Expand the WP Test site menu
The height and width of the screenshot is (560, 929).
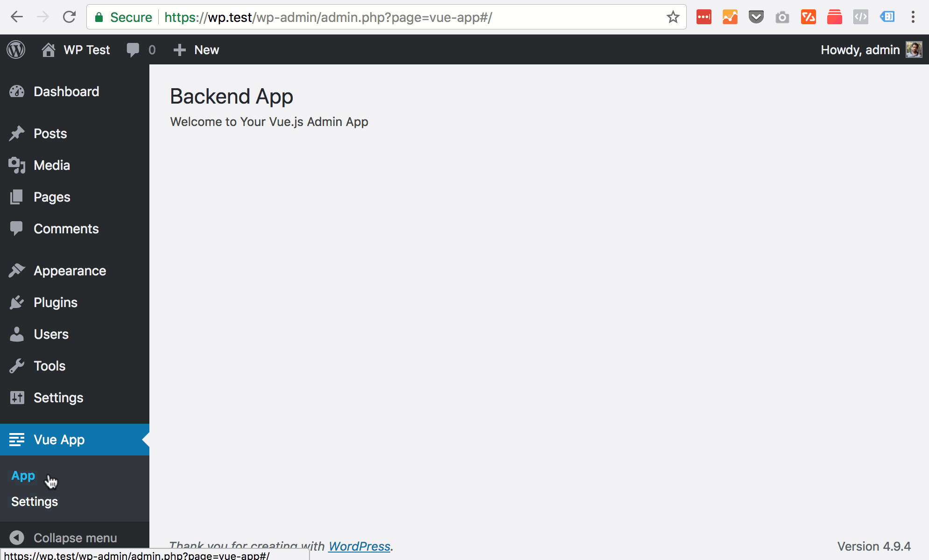tap(75, 50)
